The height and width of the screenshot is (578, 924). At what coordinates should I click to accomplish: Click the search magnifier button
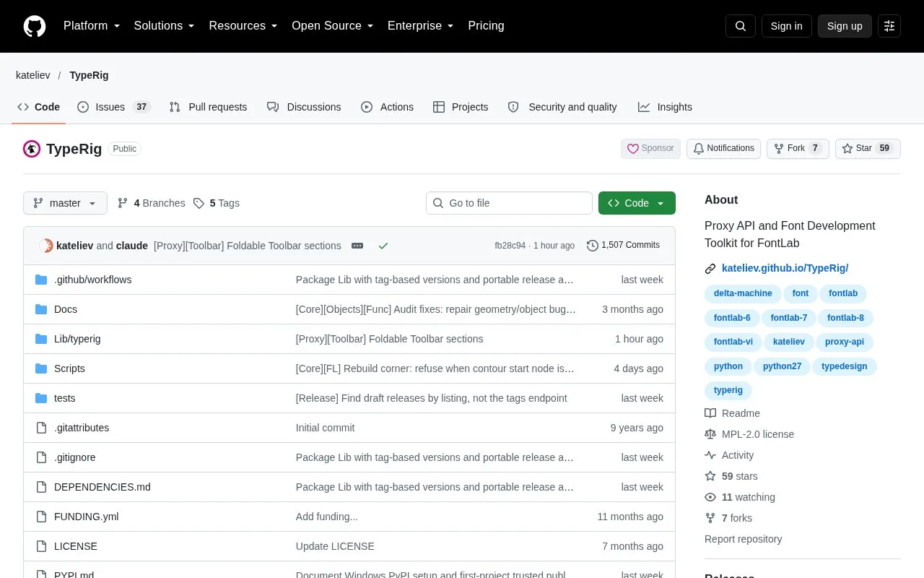741,26
